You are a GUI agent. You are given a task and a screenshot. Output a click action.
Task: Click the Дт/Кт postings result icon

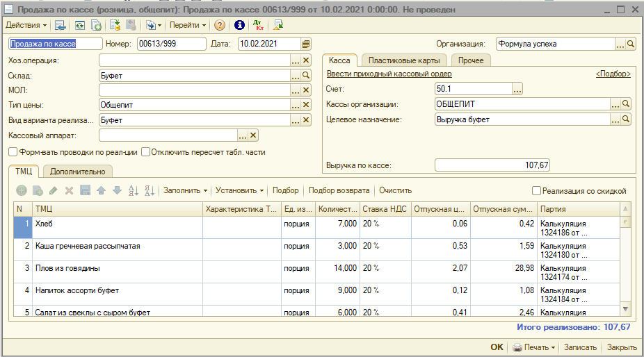pos(258,25)
